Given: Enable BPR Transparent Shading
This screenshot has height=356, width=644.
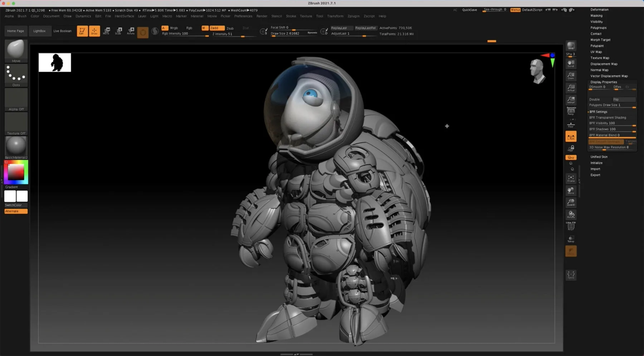Looking at the screenshot, I should click(608, 117).
